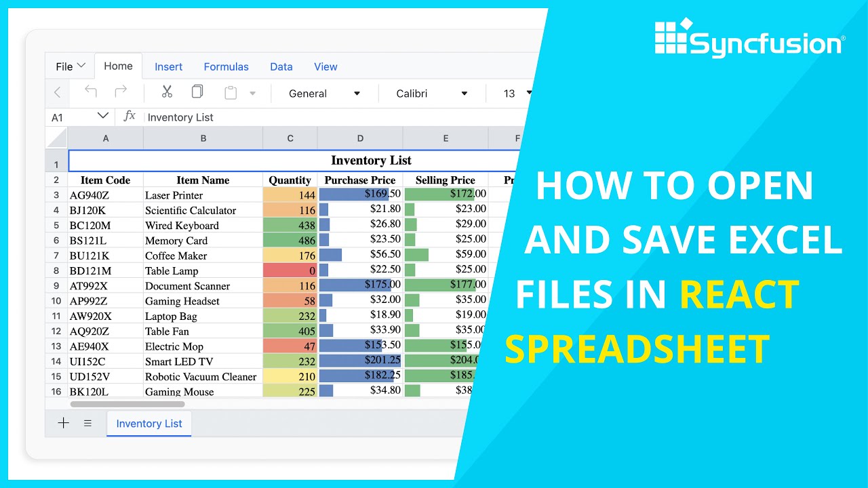Switch to the Insert tab

(168, 66)
